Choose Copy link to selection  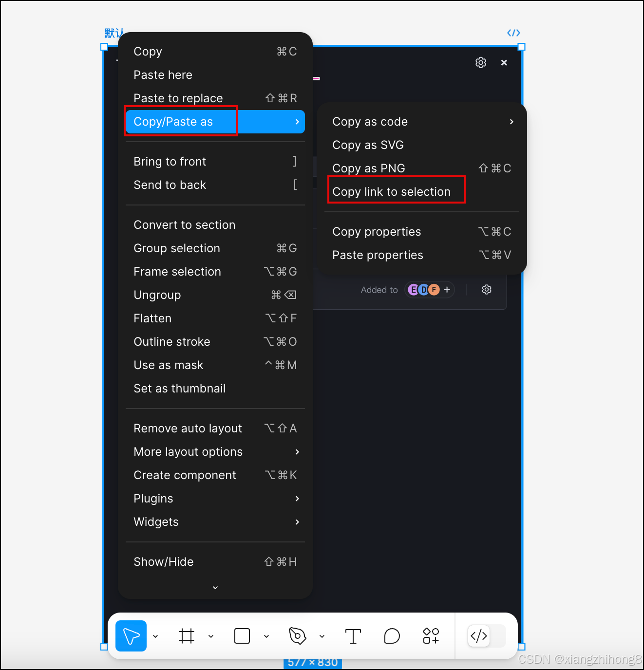pyautogui.click(x=391, y=192)
